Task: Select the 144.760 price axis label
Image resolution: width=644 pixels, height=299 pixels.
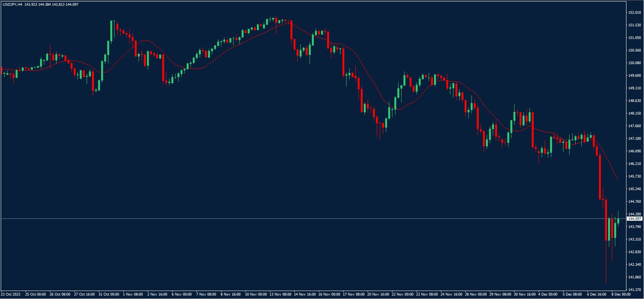Action: (635, 202)
